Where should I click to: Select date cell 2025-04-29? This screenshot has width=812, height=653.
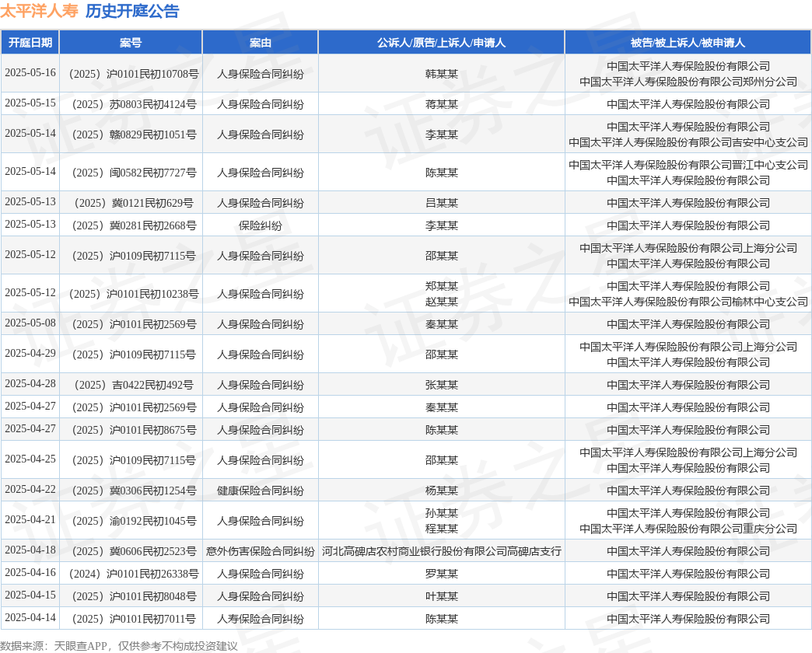pyautogui.click(x=30, y=353)
